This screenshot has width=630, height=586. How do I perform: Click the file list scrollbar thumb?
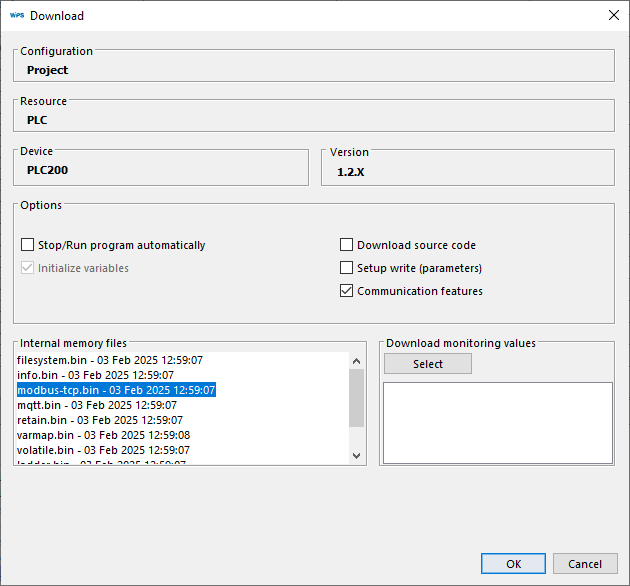point(357,396)
